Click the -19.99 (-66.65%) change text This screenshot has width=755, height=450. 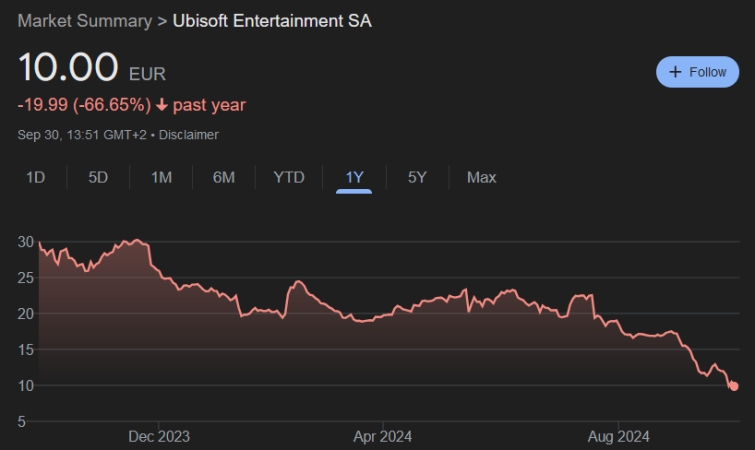pos(84,105)
